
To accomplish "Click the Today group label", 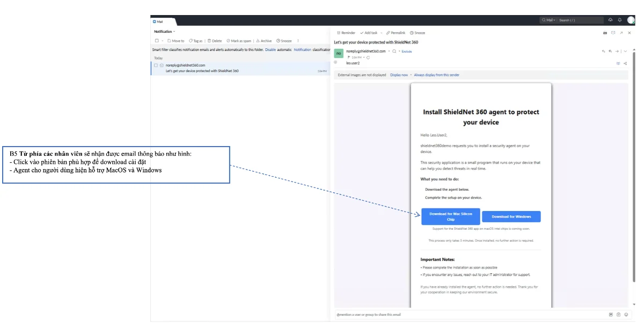I will click(x=158, y=58).
